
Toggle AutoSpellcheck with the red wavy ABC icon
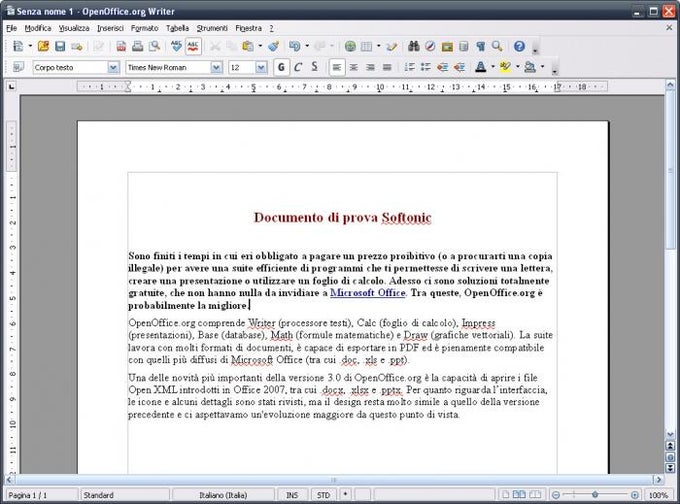click(x=193, y=46)
